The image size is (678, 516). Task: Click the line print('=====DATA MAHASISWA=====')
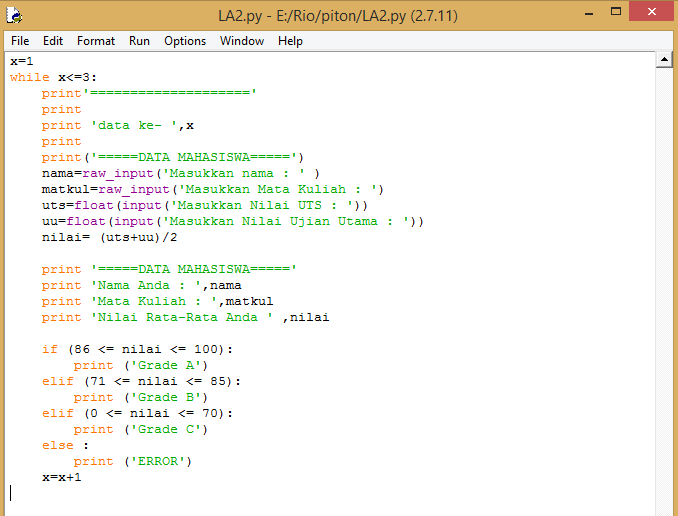(173, 157)
